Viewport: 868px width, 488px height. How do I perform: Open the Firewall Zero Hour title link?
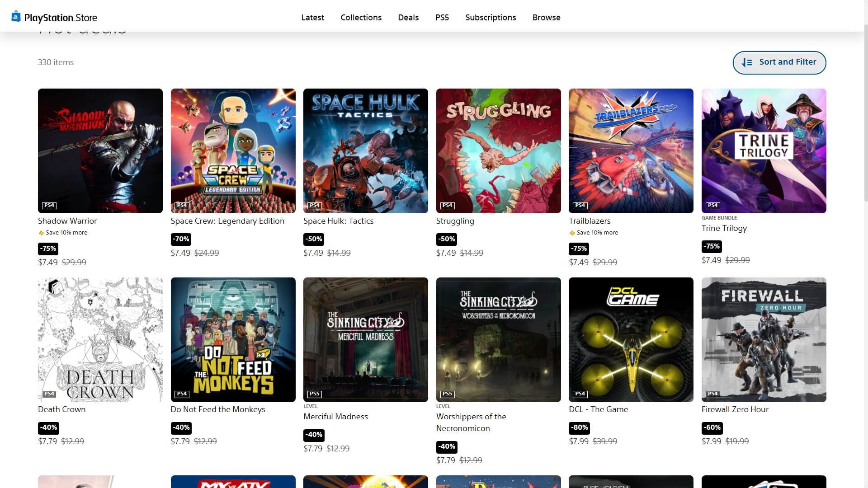pos(735,409)
